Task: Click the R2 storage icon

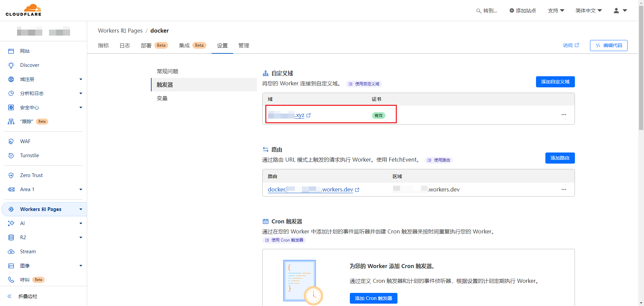Action: click(x=11, y=237)
